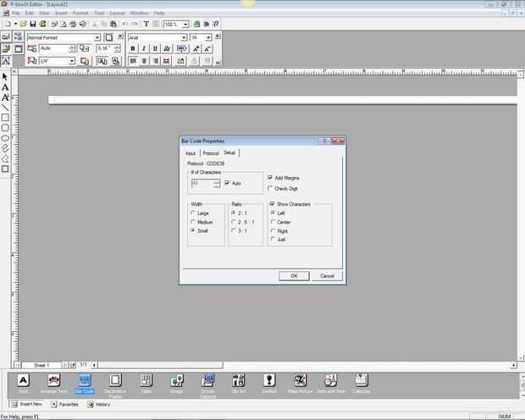Switch to the Protocol tab
The width and height of the screenshot is (525, 420).
211,153
